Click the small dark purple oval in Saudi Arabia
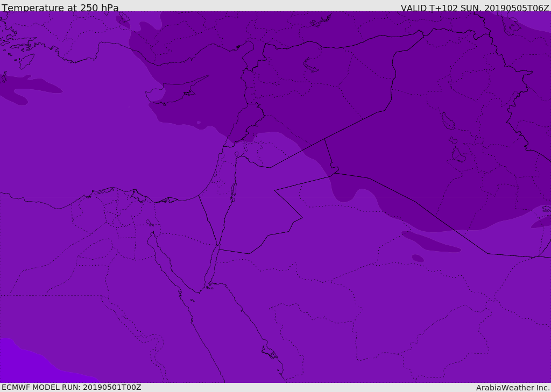 click(x=418, y=259)
